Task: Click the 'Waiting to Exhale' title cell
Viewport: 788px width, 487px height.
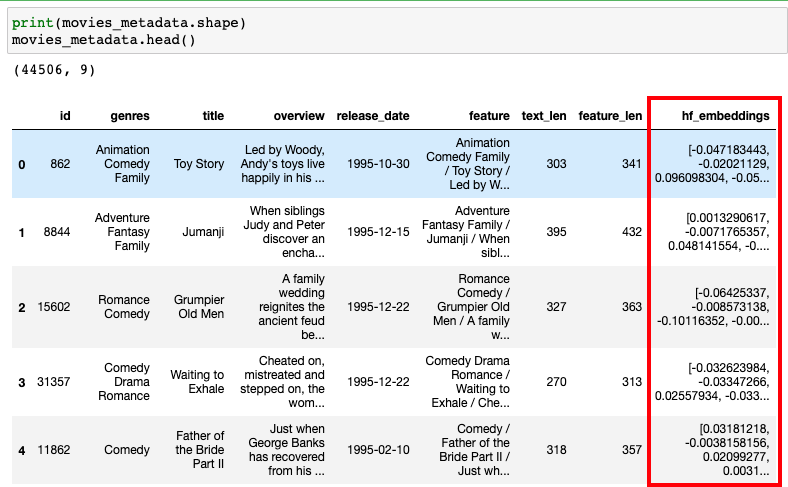Action: coord(197,381)
